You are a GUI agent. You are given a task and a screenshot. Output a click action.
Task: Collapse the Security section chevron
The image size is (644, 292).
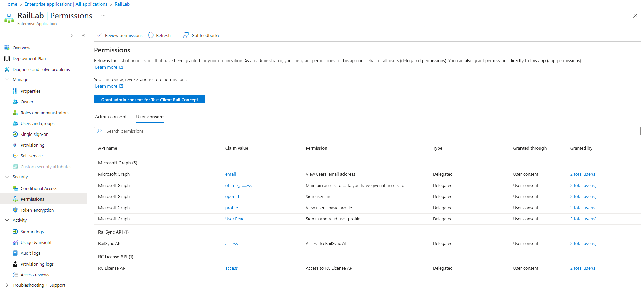(x=7, y=177)
